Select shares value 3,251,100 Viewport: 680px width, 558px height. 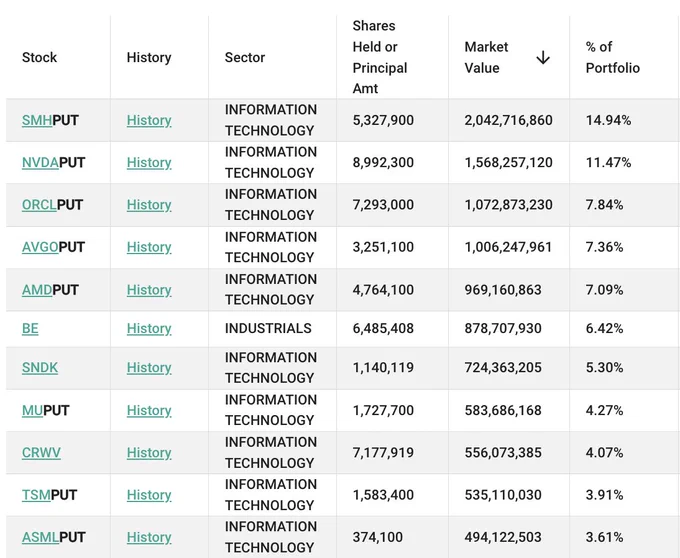[x=383, y=247]
